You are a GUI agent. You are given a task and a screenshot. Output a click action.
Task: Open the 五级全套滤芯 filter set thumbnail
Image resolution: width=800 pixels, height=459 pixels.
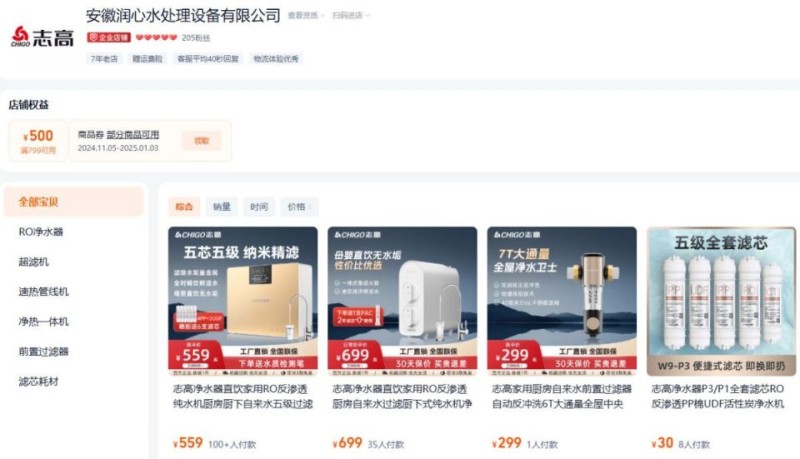[721, 301]
